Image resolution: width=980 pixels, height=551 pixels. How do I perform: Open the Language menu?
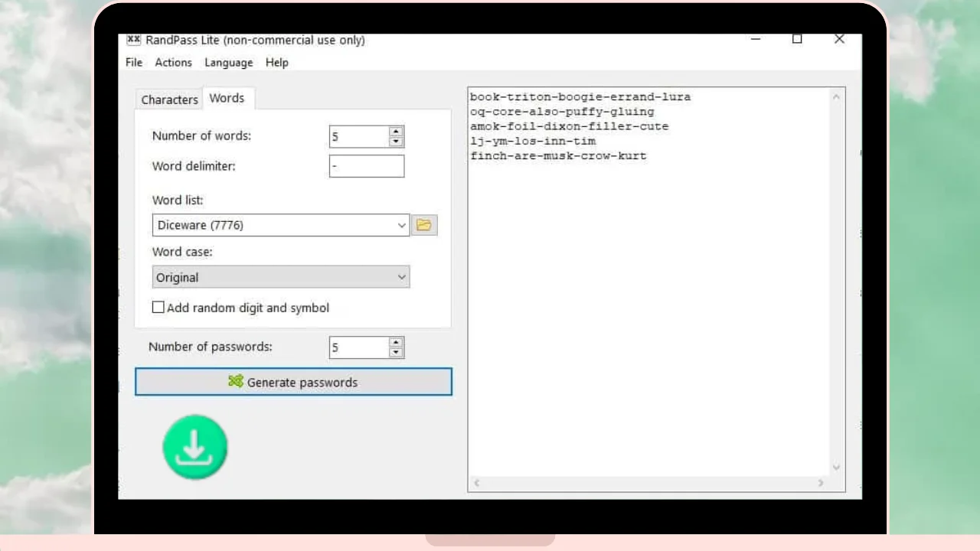tap(228, 63)
